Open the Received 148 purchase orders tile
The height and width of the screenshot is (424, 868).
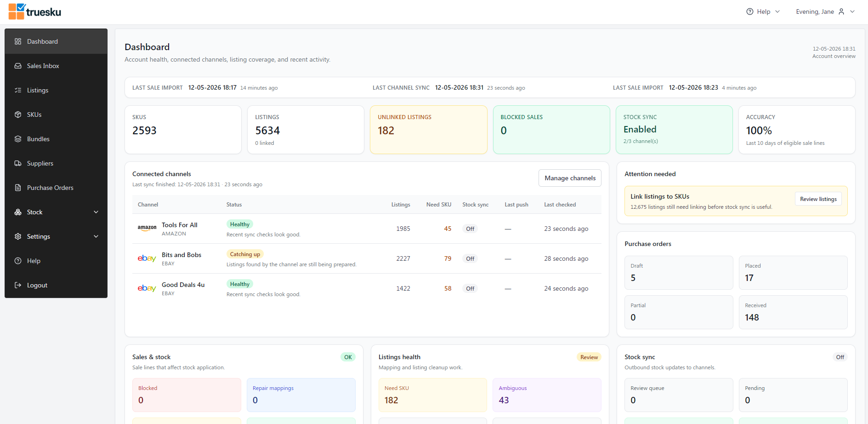[x=793, y=312]
